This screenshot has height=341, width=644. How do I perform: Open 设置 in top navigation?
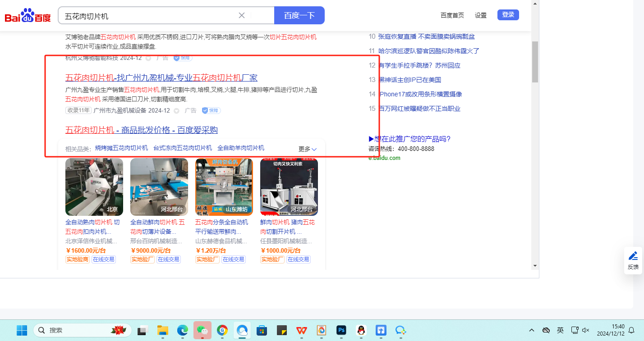click(481, 15)
